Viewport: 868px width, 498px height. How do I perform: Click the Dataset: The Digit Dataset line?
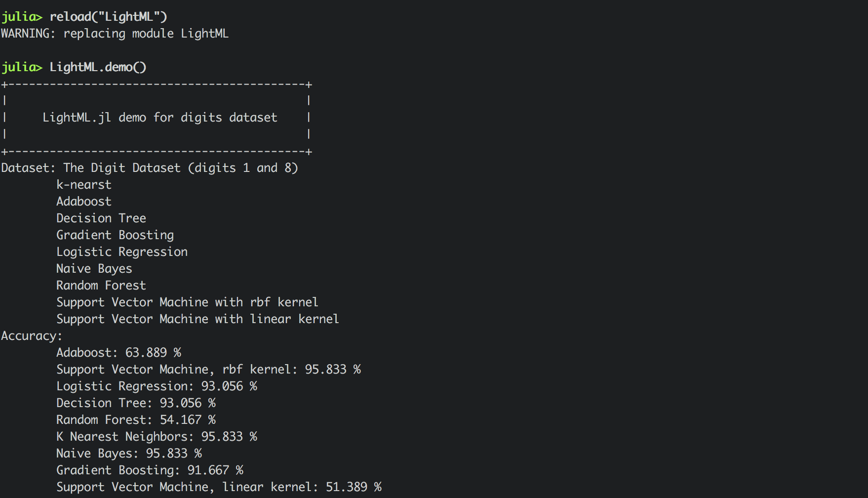150,168
